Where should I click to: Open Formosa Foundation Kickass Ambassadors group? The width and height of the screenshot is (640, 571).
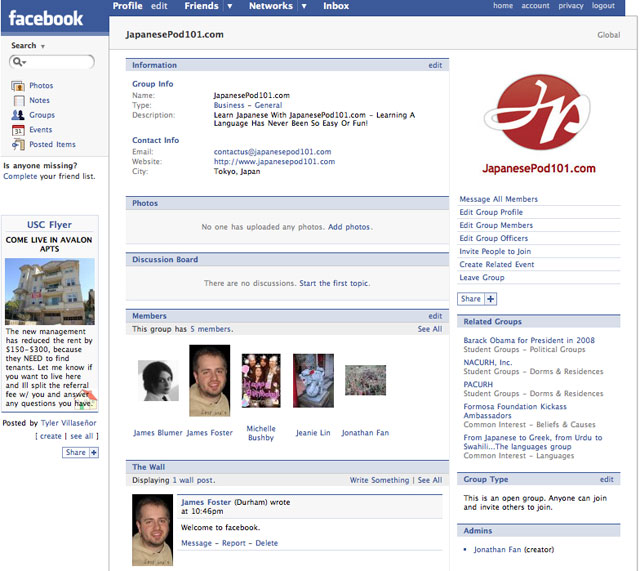[x=515, y=411]
